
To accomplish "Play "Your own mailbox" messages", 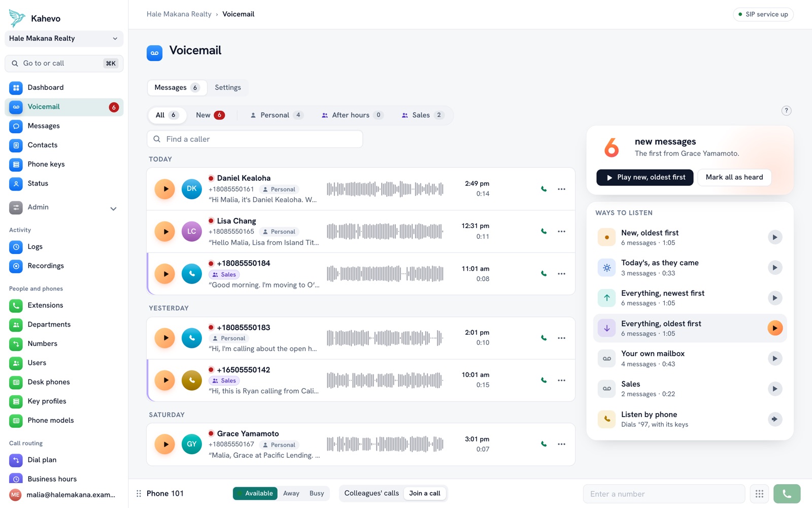I will pyautogui.click(x=774, y=359).
